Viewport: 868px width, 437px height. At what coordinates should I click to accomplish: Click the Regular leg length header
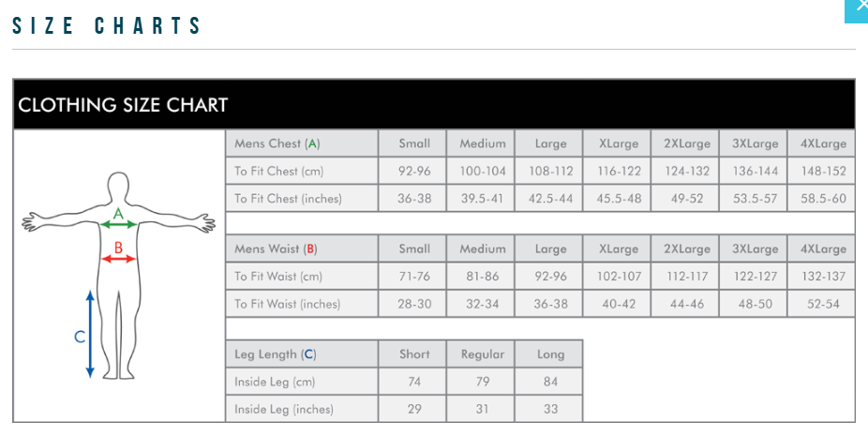pyautogui.click(x=483, y=354)
